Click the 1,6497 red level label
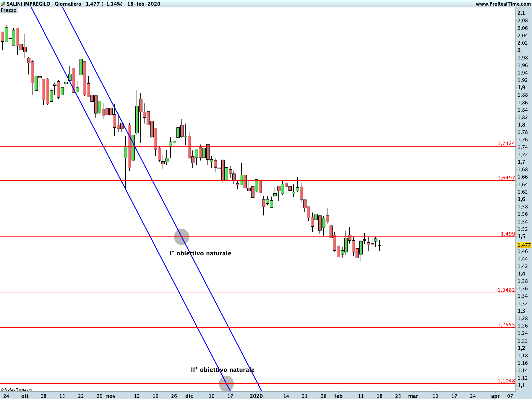This screenshot has height=399, width=532. [506, 178]
